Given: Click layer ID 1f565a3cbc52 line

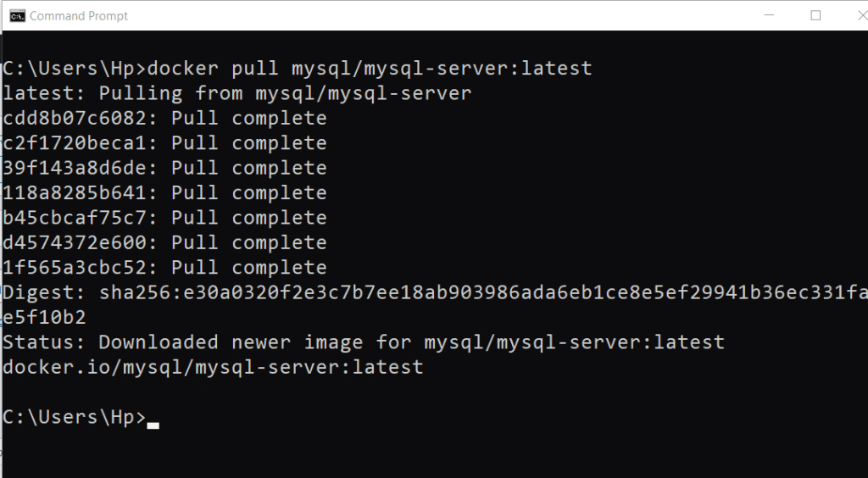Looking at the screenshot, I should click(x=165, y=268).
